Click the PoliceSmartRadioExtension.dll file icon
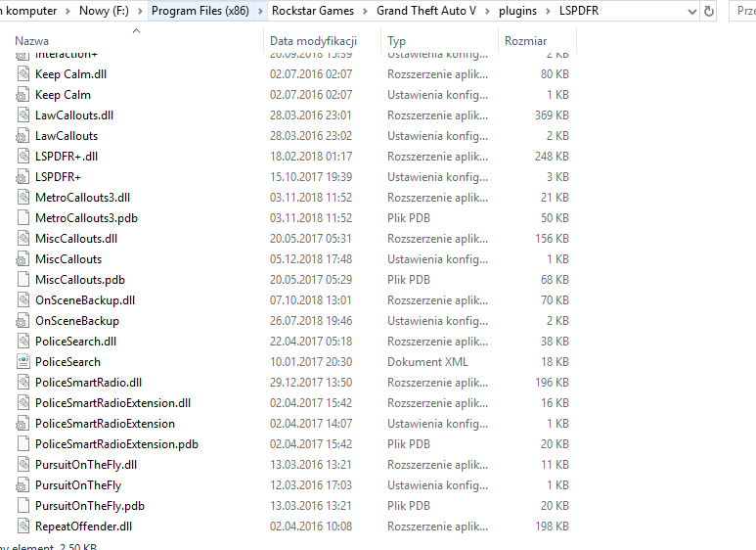This screenshot has width=756, height=550. 22,403
